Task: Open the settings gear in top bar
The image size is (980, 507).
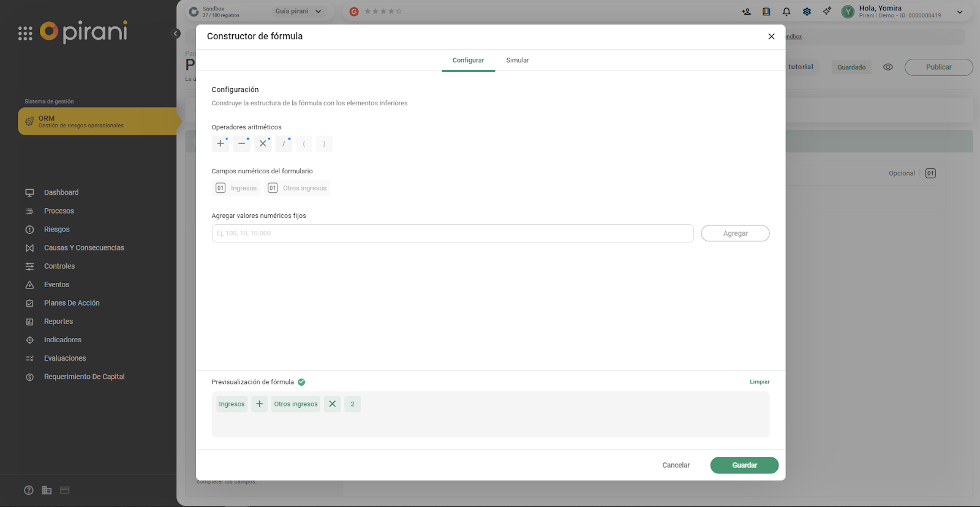Action: coord(807,12)
